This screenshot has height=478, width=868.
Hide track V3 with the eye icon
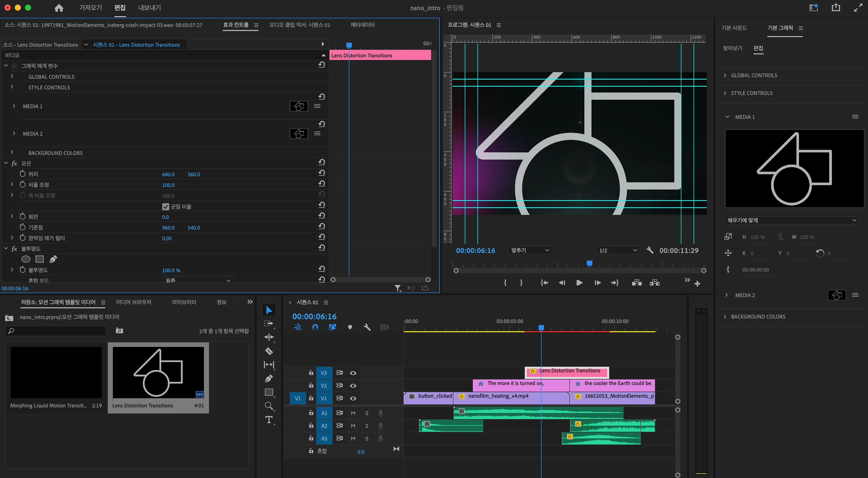click(353, 373)
